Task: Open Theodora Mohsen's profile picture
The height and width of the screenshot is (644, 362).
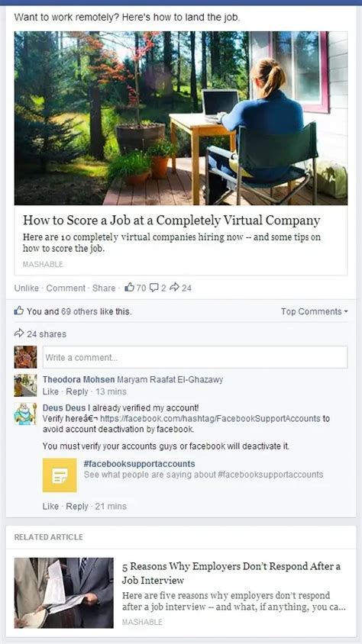Action: 25,385
